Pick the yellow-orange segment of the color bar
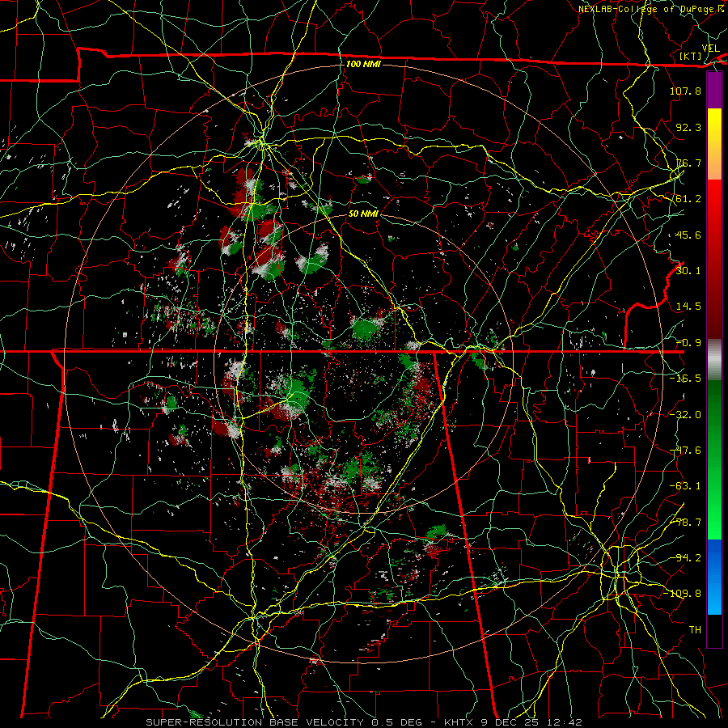The image size is (728, 728). click(x=714, y=144)
